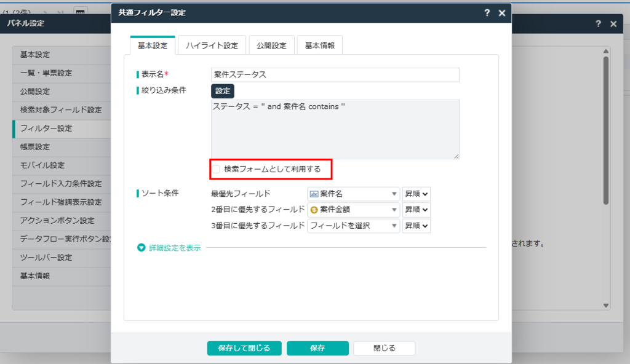
Task: Click the 案件金額 coin icon
Action: click(314, 210)
